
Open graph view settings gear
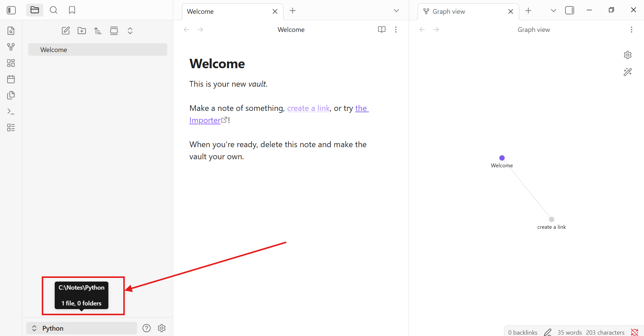click(628, 55)
